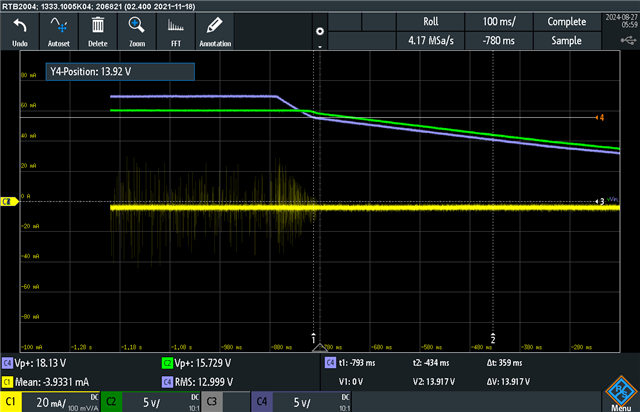Select the C4 RMS 12.999 V measurement

point(198,382)
